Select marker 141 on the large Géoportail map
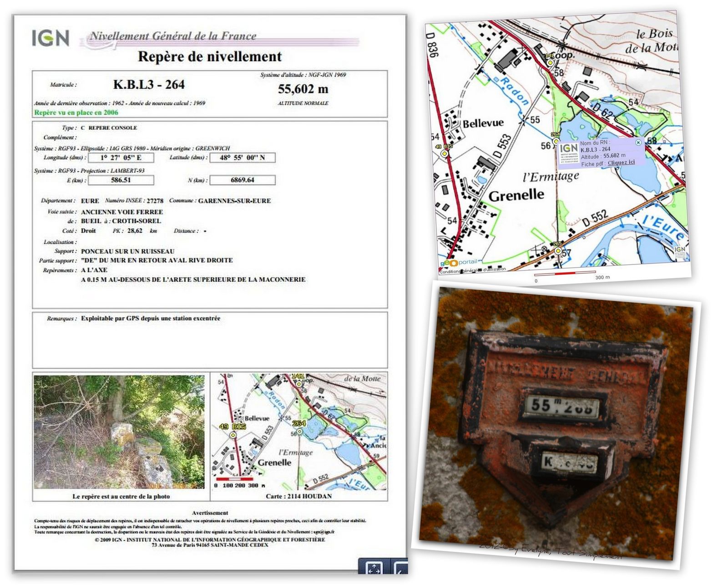 tap(550, 62)
